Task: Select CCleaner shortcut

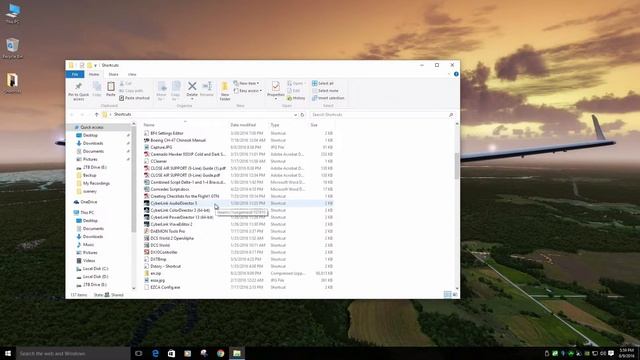Action: 158,161
